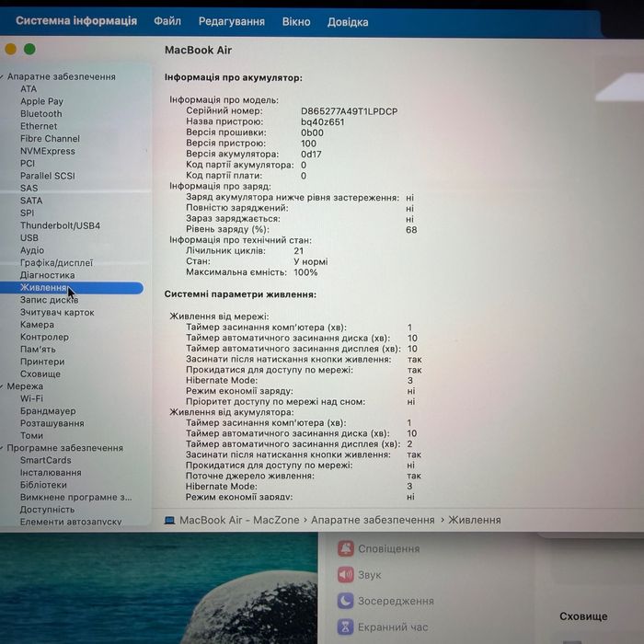644x644 pixels.
Task: Click Живлення in the path bar
Action: pos(475,520)
